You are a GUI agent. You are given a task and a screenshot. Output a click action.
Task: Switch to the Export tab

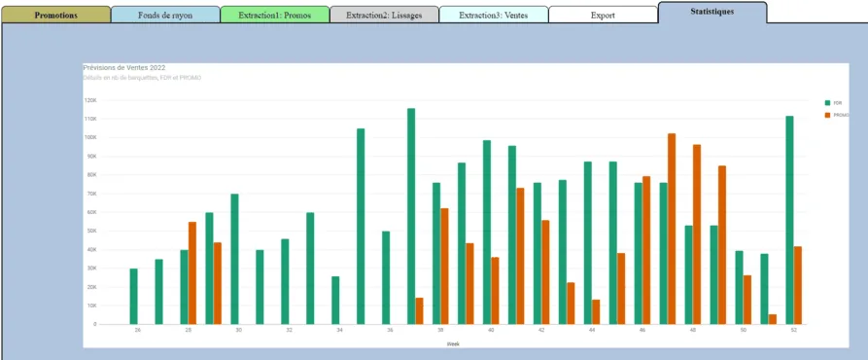[603, 15]
